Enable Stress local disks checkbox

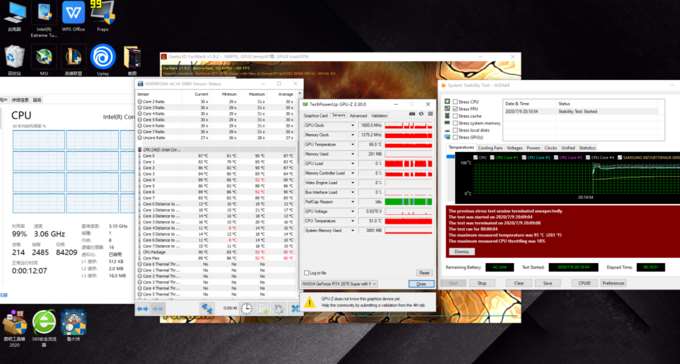[455, 130]
